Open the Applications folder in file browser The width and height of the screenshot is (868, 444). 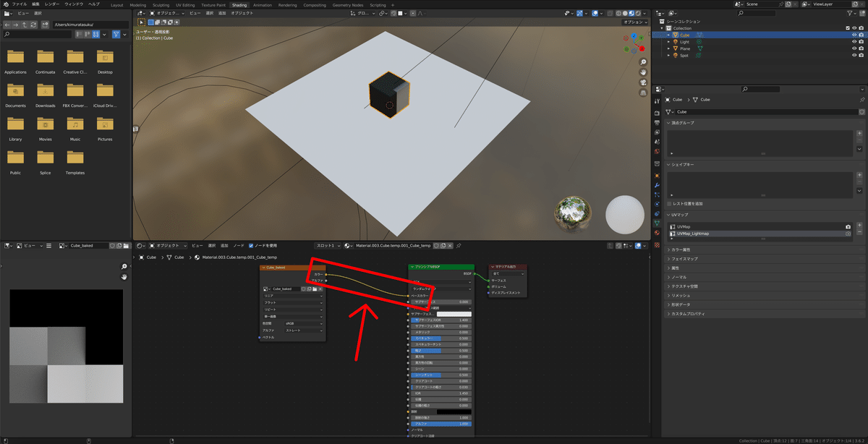[15, 57]
